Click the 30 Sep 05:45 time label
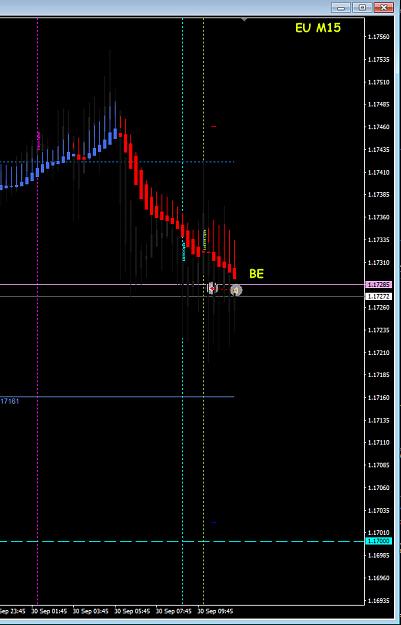401x625 pixels. point(132,611)
